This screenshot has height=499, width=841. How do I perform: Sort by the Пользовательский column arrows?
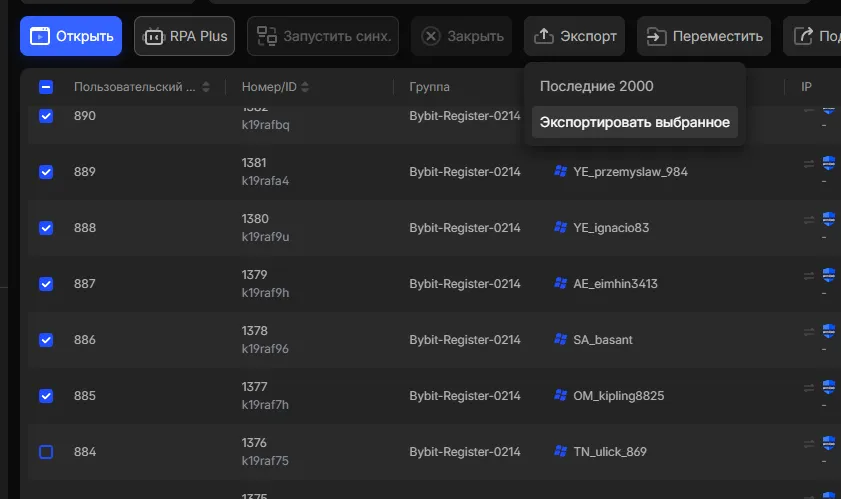(x=207, y=87)
